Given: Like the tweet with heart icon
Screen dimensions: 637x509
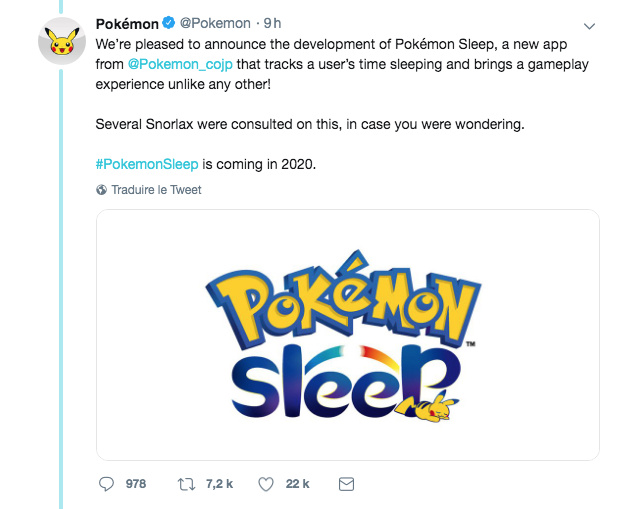Looking at the screenshot, I should (x=266, y=484).
